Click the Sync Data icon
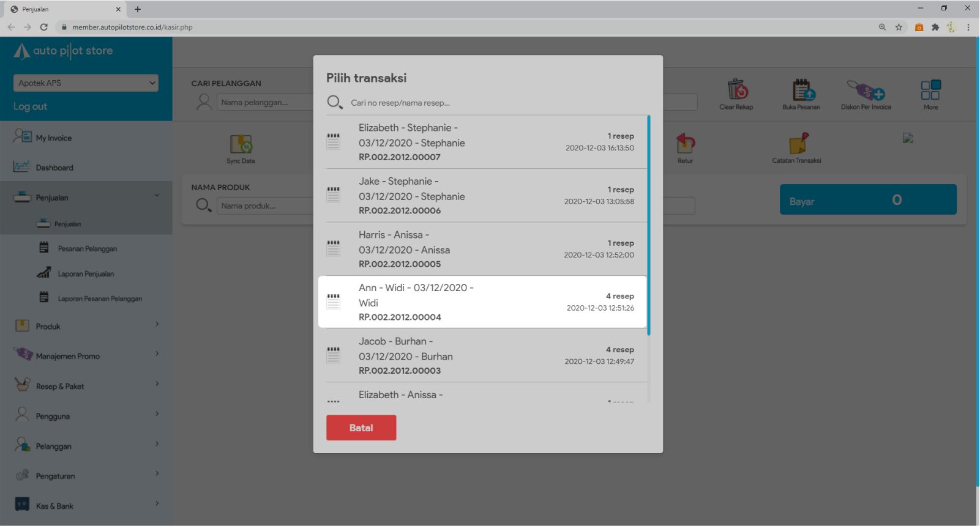 [241, 145]
